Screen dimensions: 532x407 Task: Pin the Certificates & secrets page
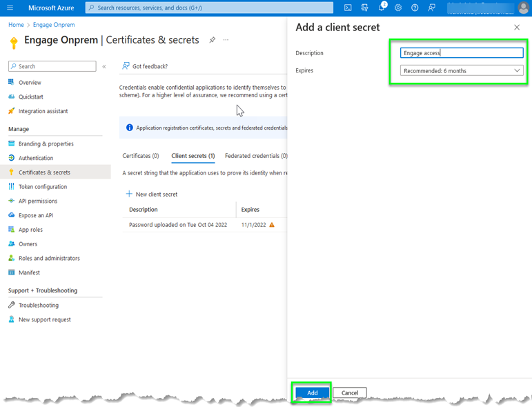click(x=213, y=40)
